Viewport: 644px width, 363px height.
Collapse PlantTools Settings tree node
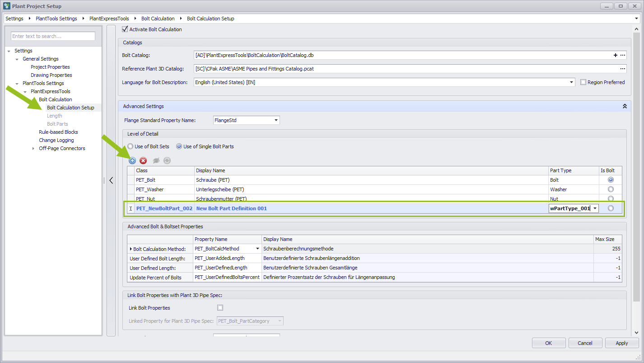tap(17, 84)
